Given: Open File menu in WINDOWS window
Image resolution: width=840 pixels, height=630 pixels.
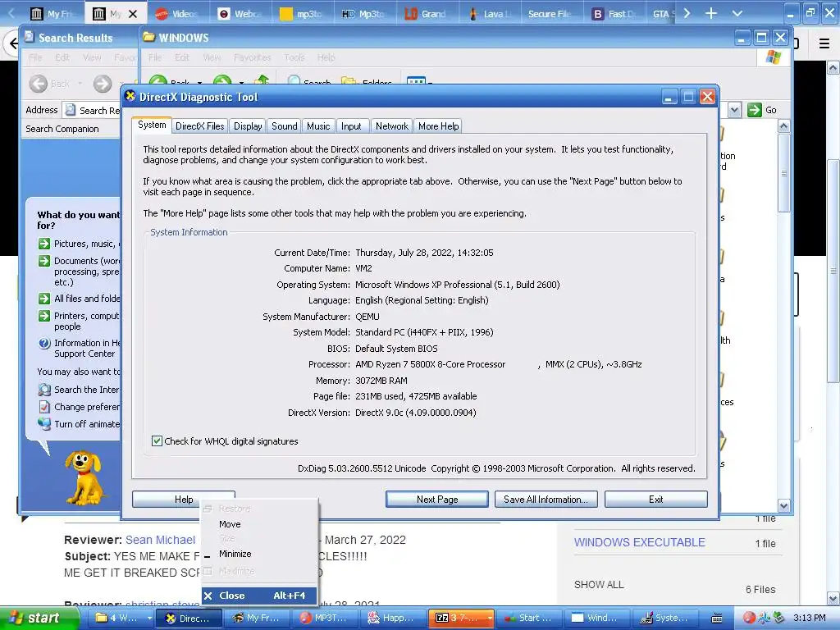Looking at the screenshot, I should [155, 57].
